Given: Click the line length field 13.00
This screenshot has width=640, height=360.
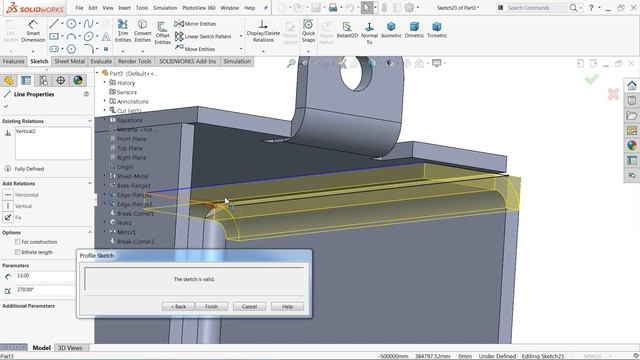Looking at the screenshot, I should coord(45,276).
